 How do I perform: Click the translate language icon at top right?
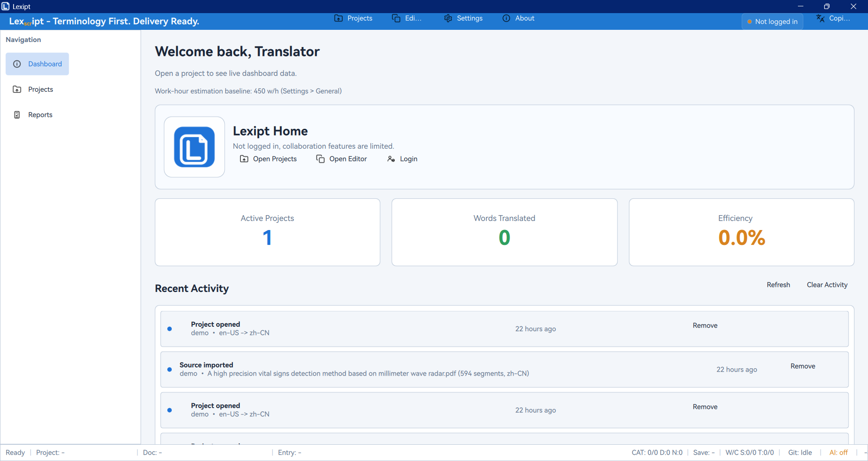point(821,18)
